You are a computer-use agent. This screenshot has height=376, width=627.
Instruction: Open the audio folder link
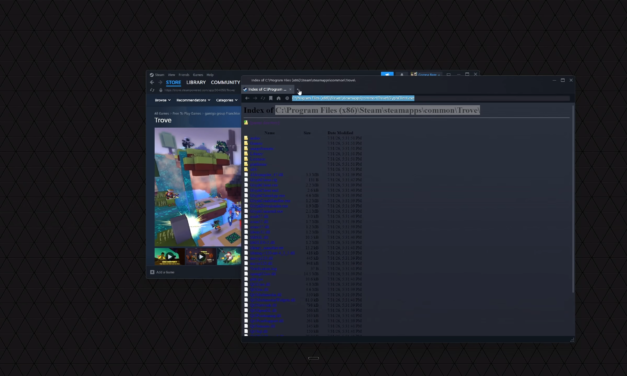[x=255, y=138]
